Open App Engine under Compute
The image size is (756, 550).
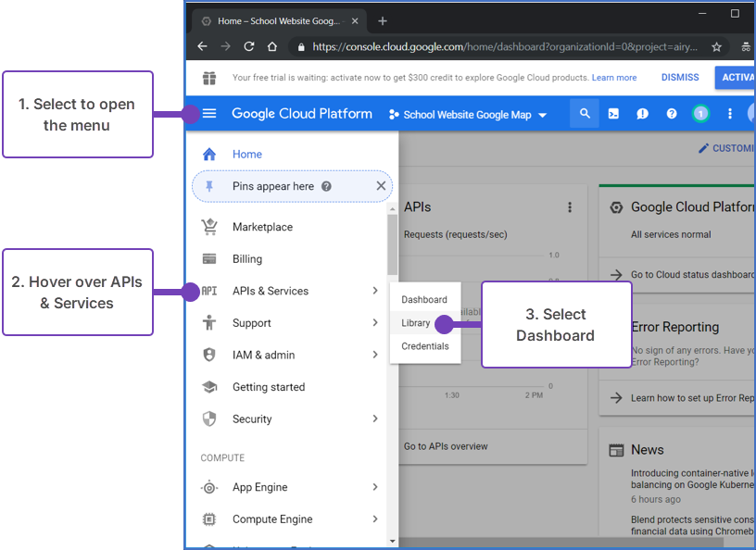click(x=258, y=487)
